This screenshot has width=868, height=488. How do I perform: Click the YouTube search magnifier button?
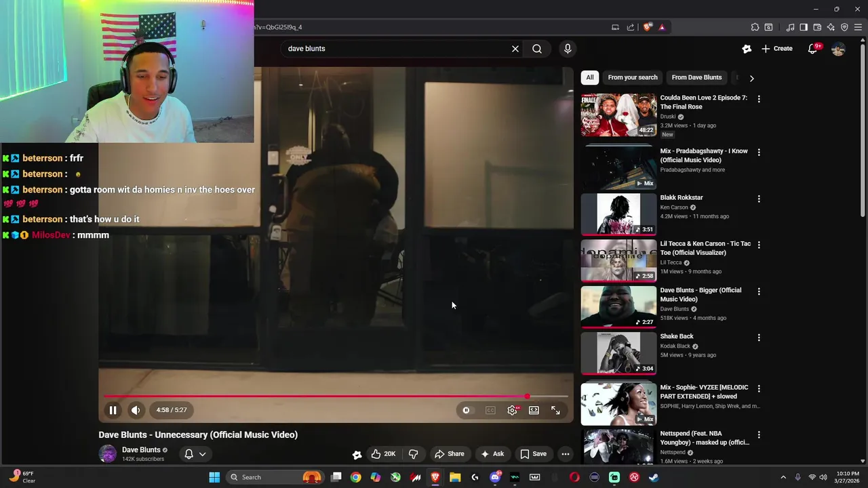click(x=537, y=49)
